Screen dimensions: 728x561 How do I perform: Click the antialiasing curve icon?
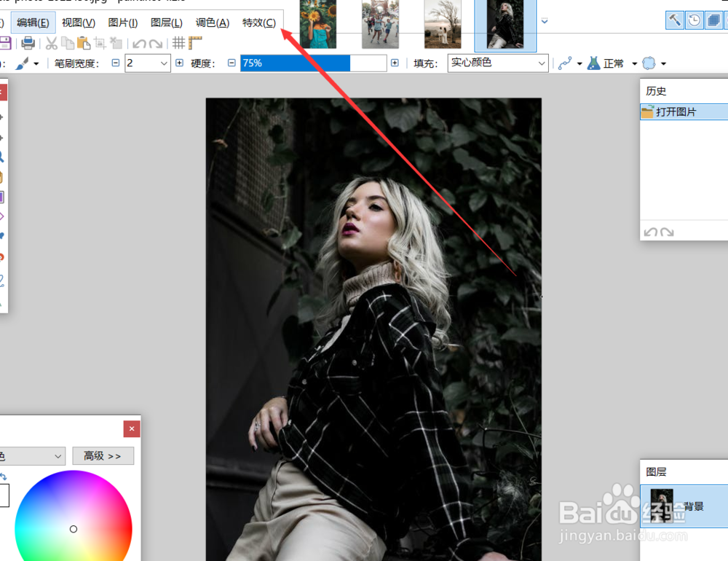pyautogui.click(x=565, y=63)
